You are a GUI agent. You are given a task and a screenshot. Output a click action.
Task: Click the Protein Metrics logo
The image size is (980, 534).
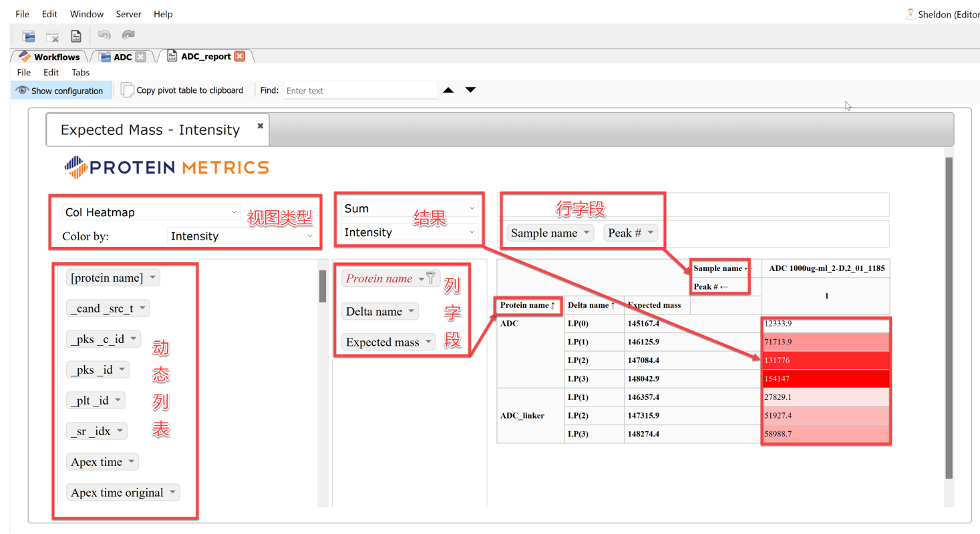click(167, 168)
